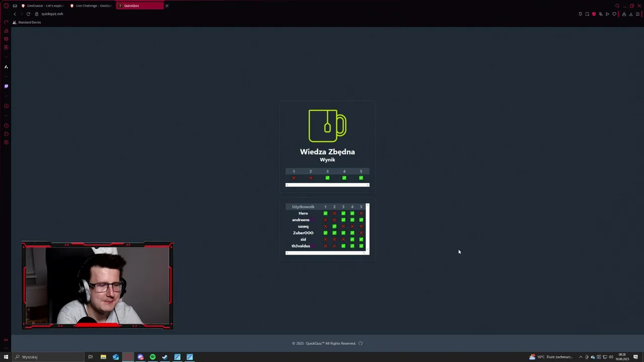644x362 pixels.
Task: Select the user row sid
Action: point(326,239)
